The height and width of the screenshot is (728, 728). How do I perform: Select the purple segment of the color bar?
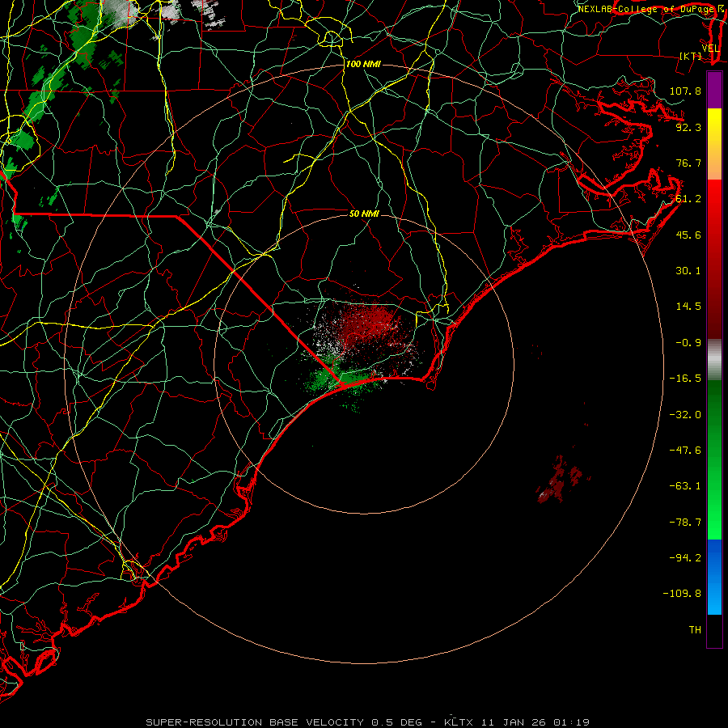(714, 90)
